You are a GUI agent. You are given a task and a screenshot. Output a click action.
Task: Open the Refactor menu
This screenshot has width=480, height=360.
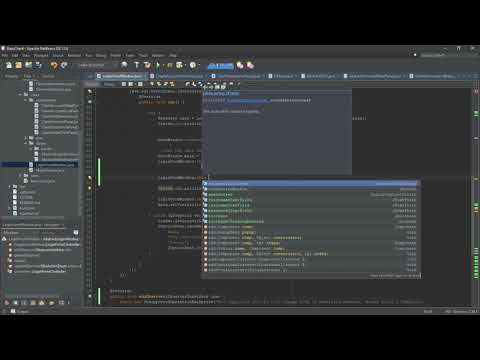point(74,55)
